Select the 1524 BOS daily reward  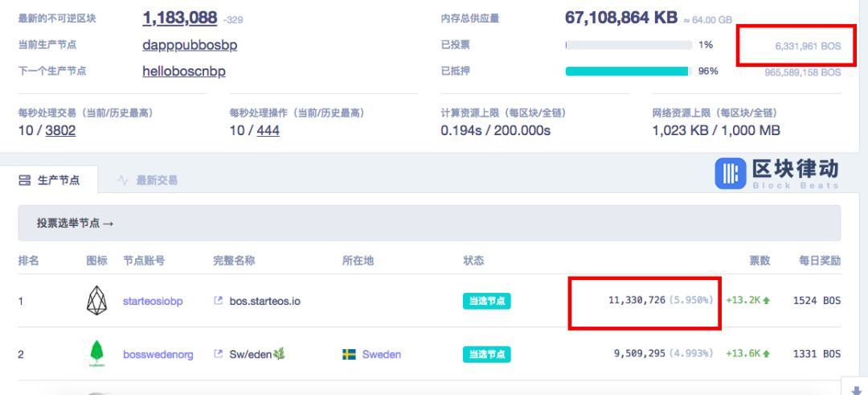pyautogui.click(x=817, y=301)
